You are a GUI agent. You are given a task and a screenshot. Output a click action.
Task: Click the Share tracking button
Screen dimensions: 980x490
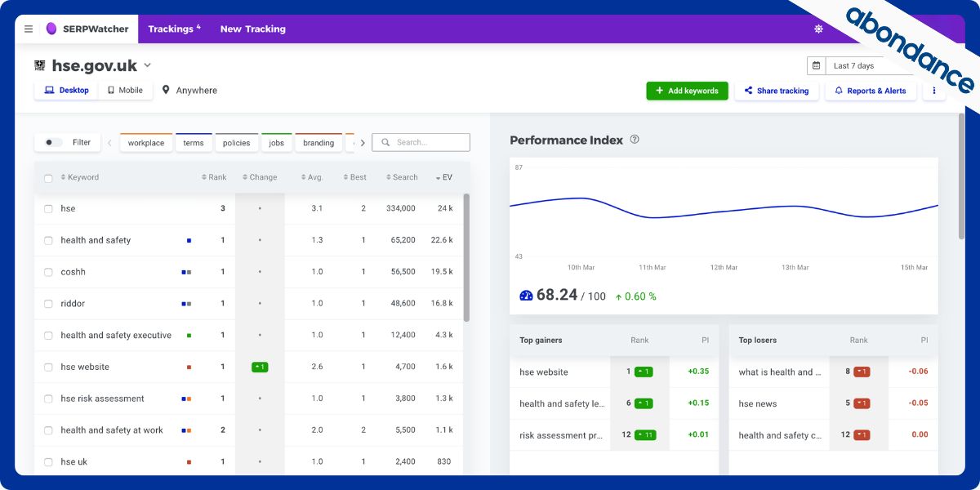coord(777,91)
